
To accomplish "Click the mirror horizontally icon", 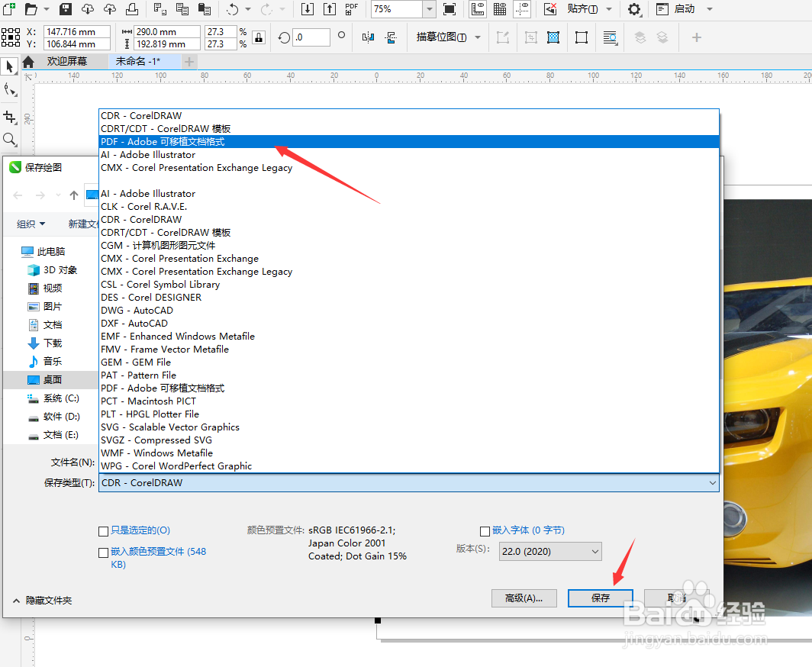I will [368, 37].
